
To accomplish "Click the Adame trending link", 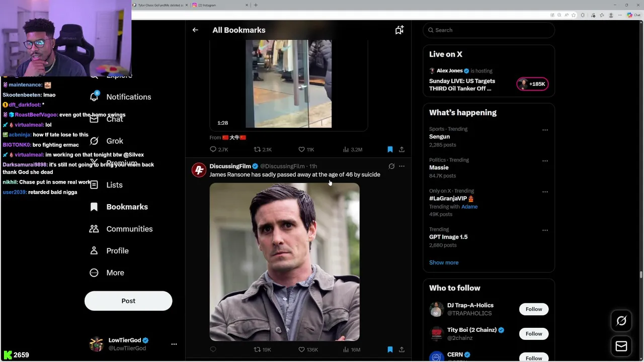I will point(469,207).
